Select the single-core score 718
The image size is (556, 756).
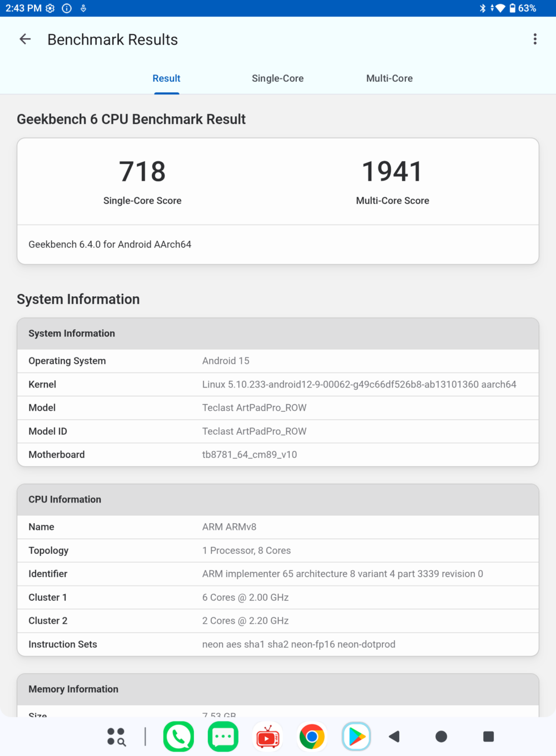coord(142,171)
